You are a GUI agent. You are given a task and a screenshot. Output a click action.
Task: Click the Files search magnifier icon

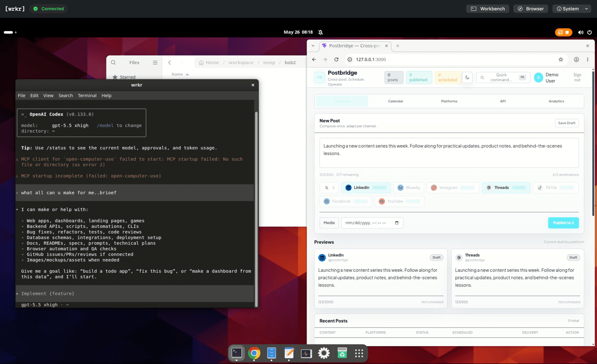point(113,62)
